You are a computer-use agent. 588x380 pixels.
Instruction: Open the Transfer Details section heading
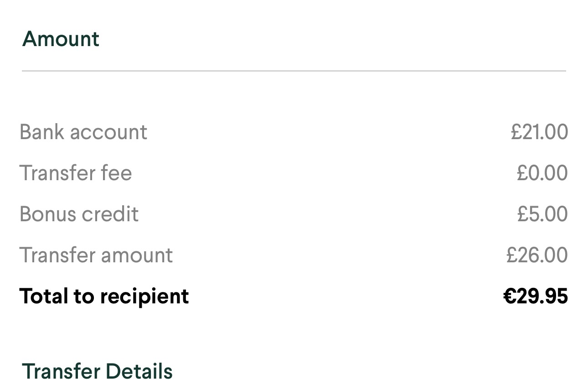tap(97, 371)
